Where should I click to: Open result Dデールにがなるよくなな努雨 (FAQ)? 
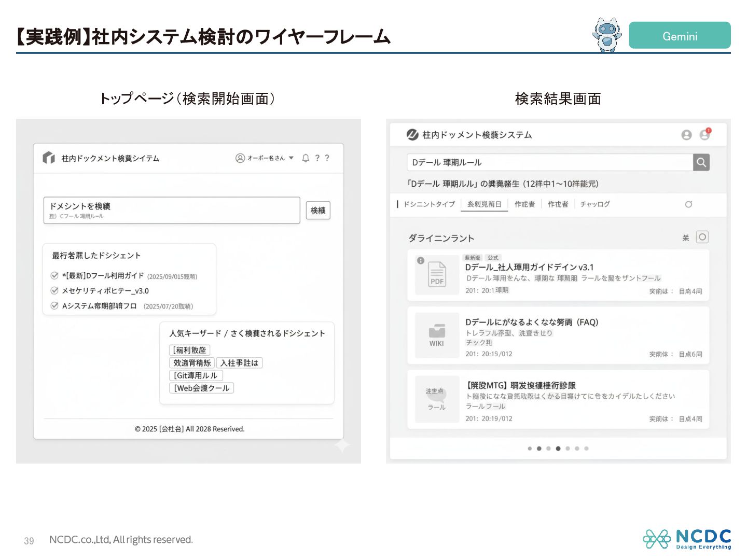(x=532, y=322)
